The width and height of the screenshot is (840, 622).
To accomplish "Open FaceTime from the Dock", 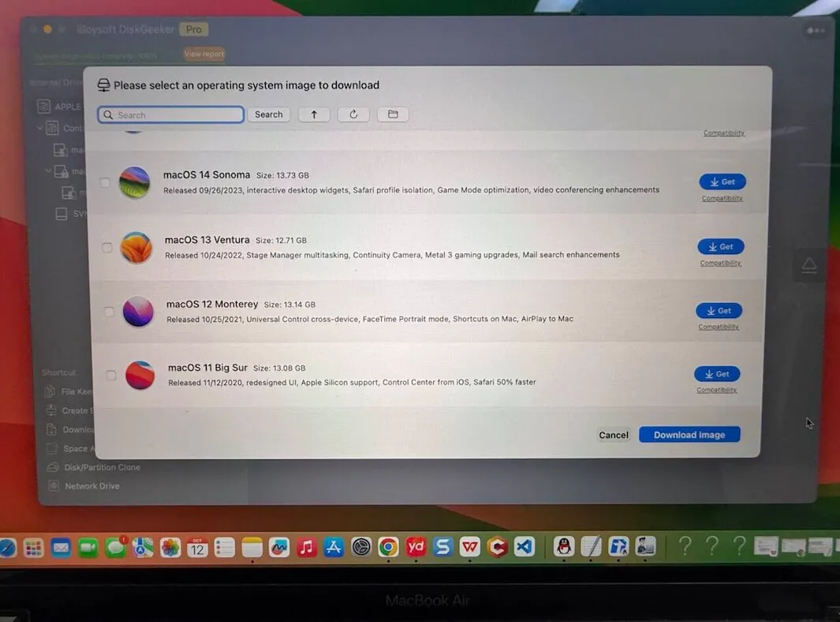I will tap(88, 548).
